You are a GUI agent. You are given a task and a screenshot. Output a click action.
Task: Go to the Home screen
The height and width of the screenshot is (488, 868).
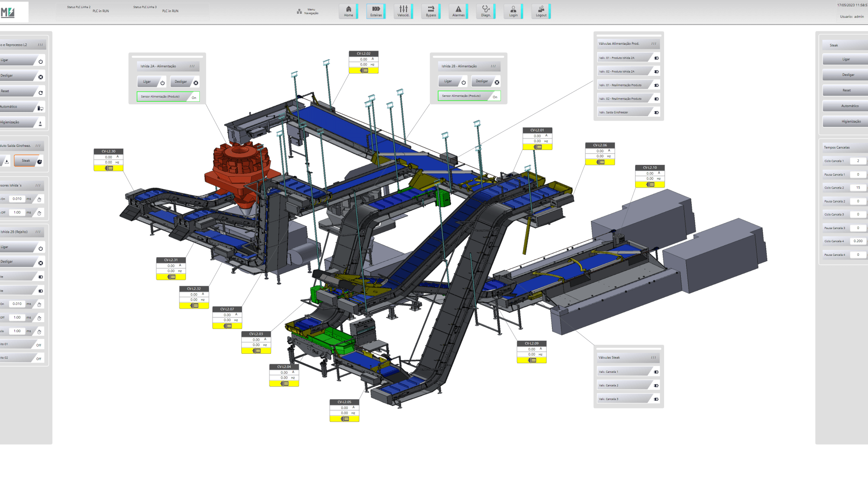[x=349, y=11]
